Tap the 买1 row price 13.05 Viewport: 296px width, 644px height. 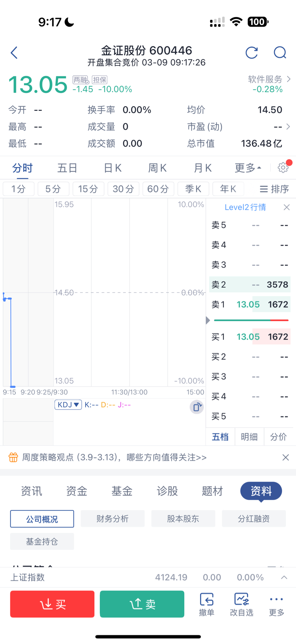[x=248, y=337]
